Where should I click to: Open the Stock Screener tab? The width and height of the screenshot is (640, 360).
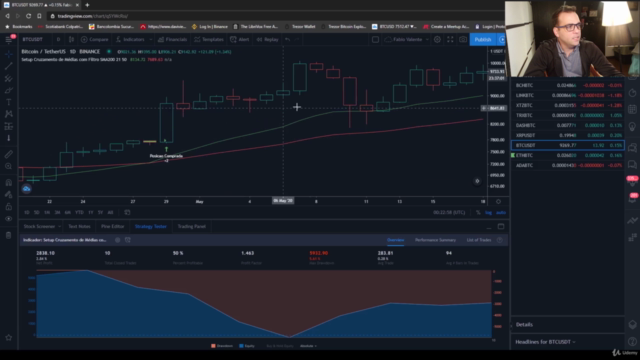point(39,227)
